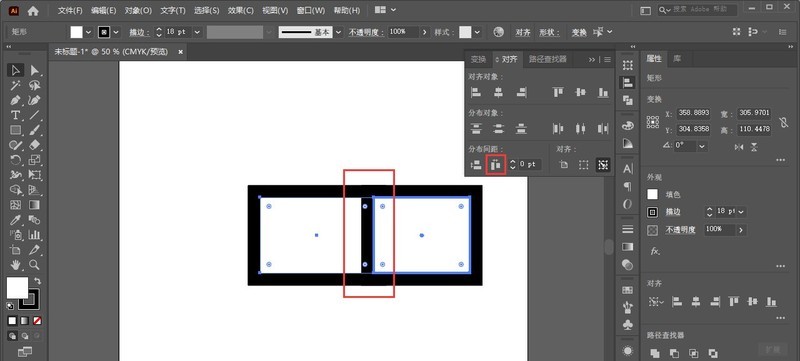This screenshot has width=800, height=361.
Task: Select the Paintbrush tool
Action: (x=35, y=131)
